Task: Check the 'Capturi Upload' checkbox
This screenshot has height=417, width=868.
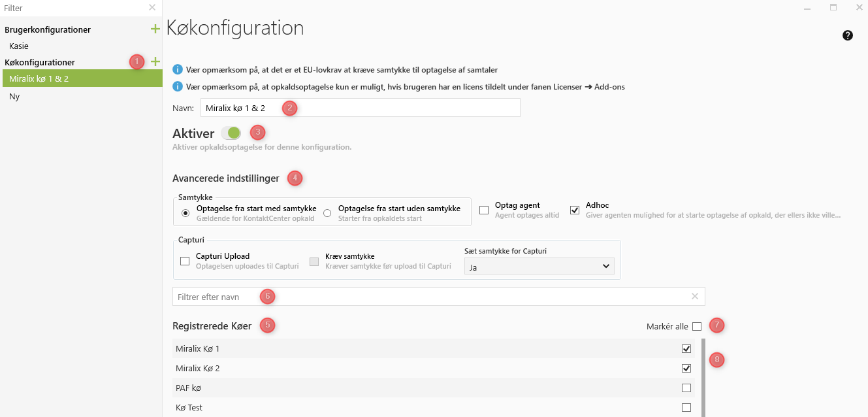Action: (x=185, y=261)
